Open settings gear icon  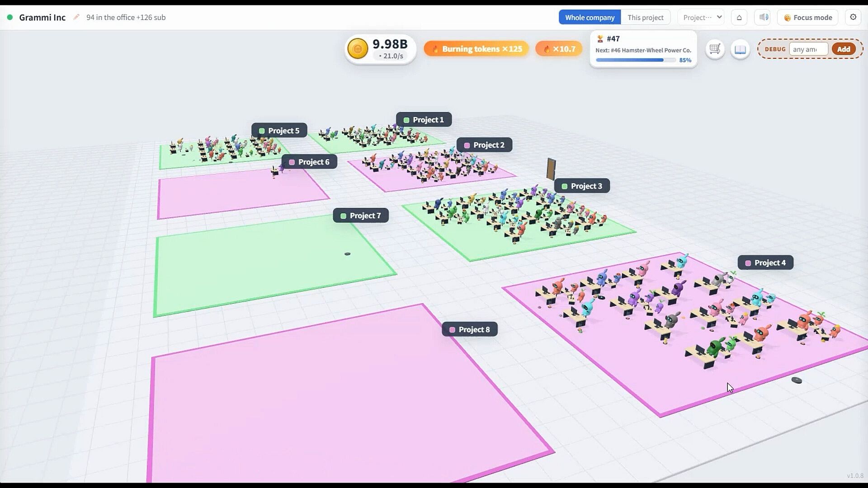tap(853, 17)
